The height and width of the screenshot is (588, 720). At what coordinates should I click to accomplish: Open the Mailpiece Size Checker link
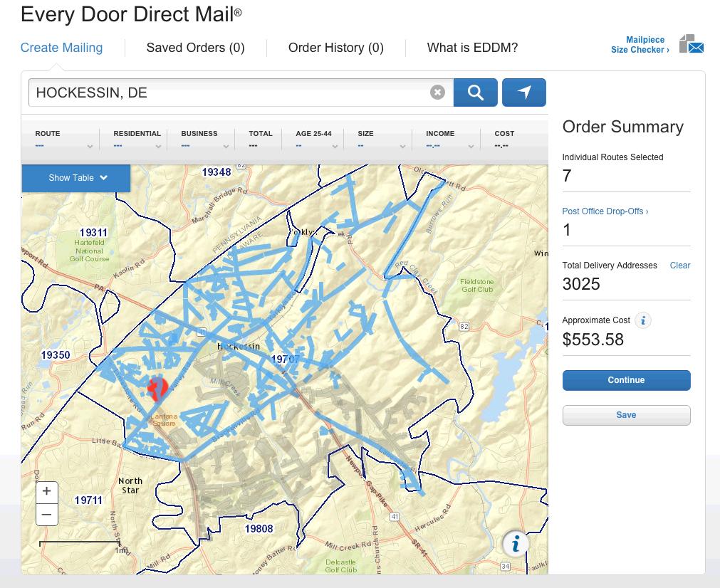click(640, 45)
